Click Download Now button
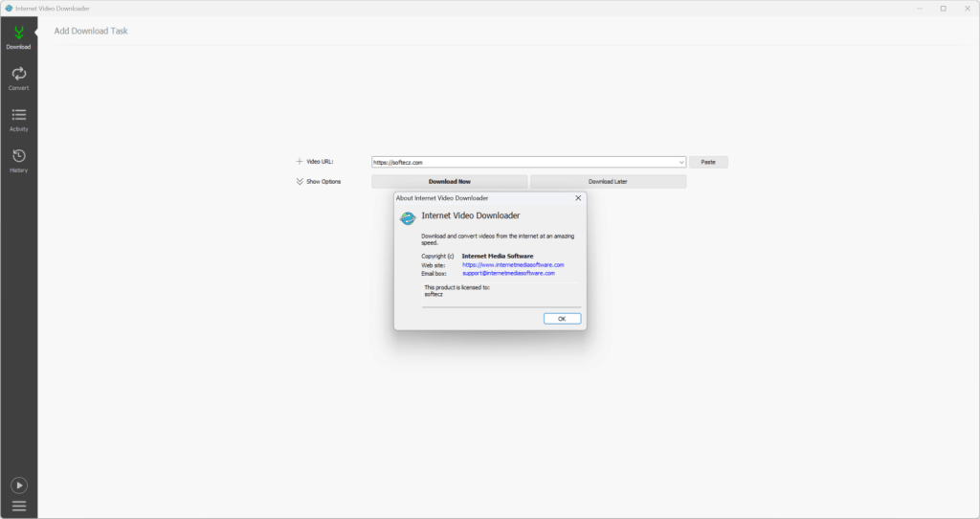This screenshot has height=519, width=980. 450,181
